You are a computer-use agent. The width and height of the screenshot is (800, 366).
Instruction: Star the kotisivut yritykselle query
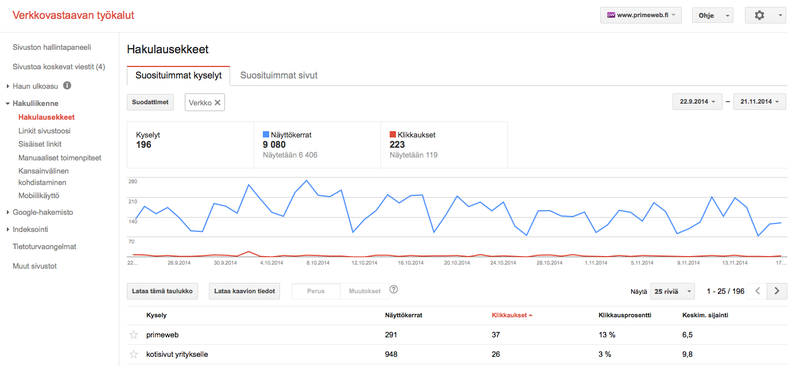(134, 354)
